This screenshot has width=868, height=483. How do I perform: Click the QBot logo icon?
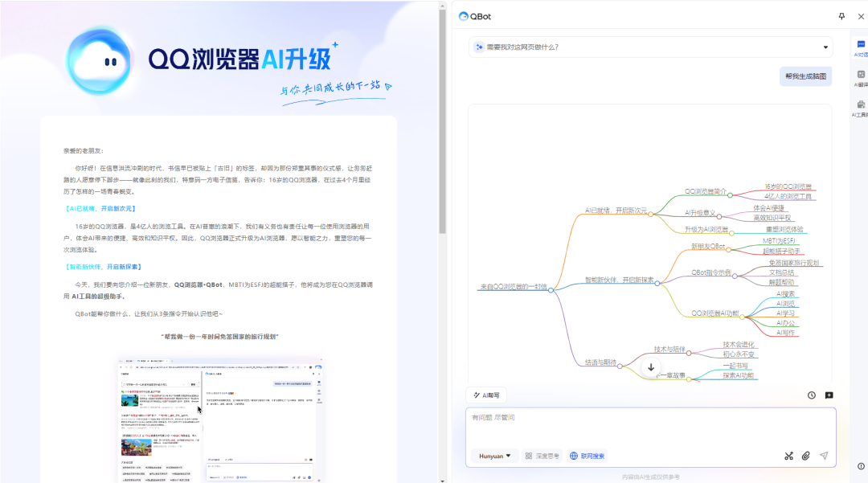click(464, 16)
